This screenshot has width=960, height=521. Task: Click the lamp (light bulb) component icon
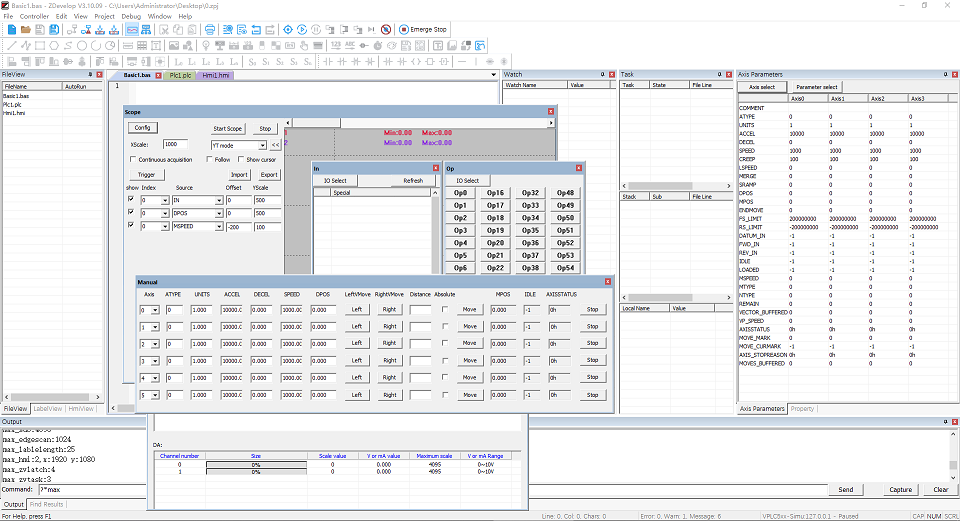206,45
